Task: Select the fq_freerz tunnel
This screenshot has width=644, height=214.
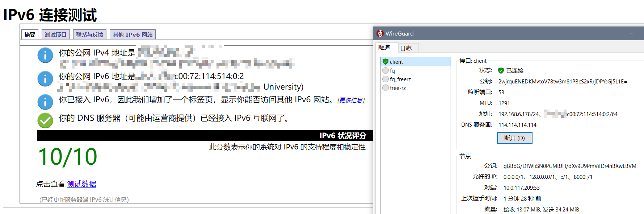Action: (x=416, y=79)
